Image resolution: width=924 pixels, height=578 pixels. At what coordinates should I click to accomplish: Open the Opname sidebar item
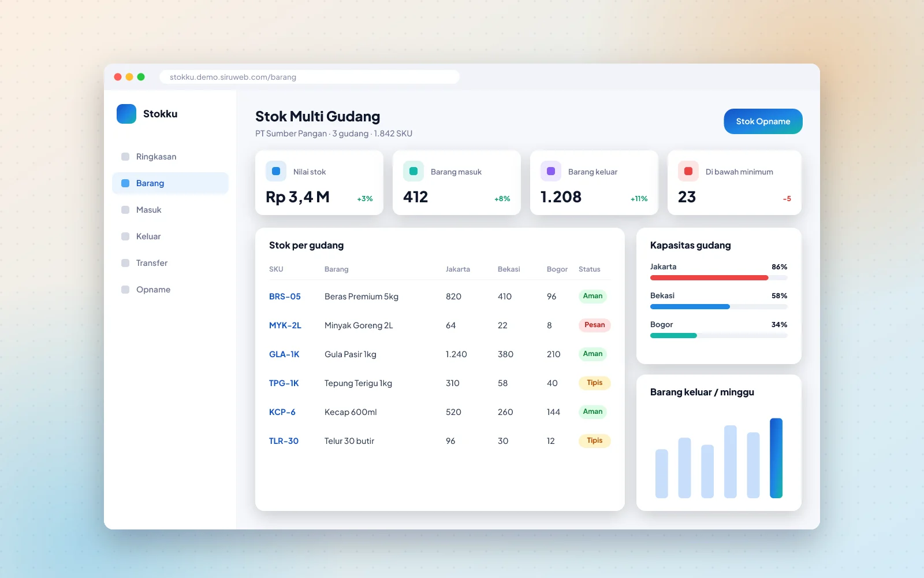[170, 290]
